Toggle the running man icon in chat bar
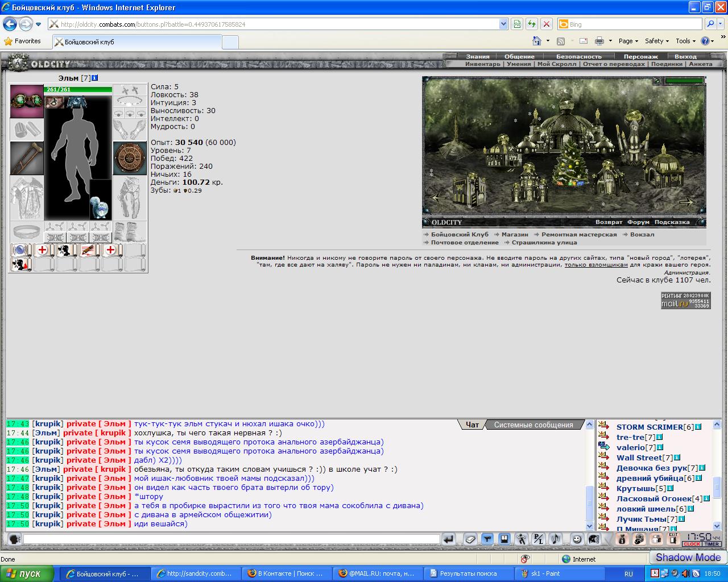This screenshot has height=582, width=728. click(x=521, y=539)
